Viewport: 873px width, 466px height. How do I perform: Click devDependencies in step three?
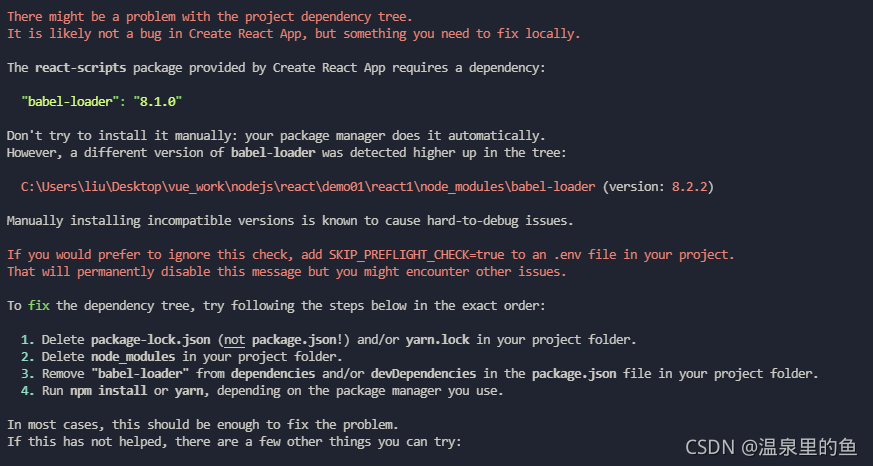tap(423, 374)
